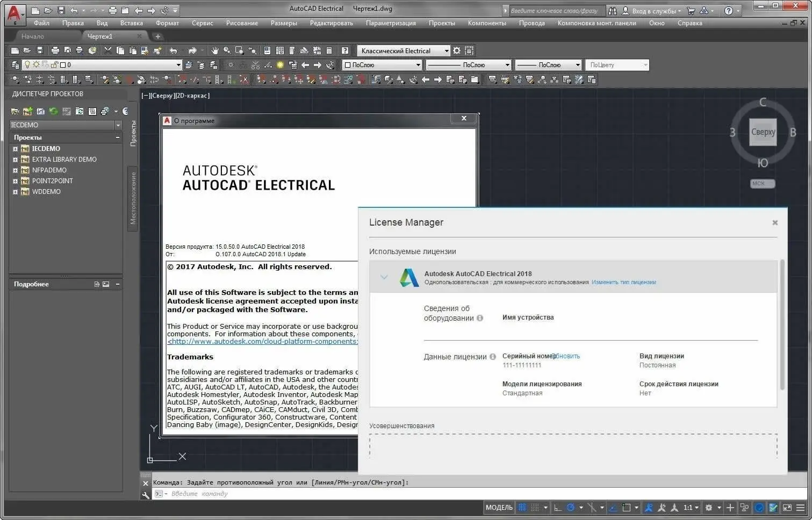The width and height of the screenshot is (812, 520).
Task: Click the License Manager vertical scrollbar
Action: (x=782, y=325)
